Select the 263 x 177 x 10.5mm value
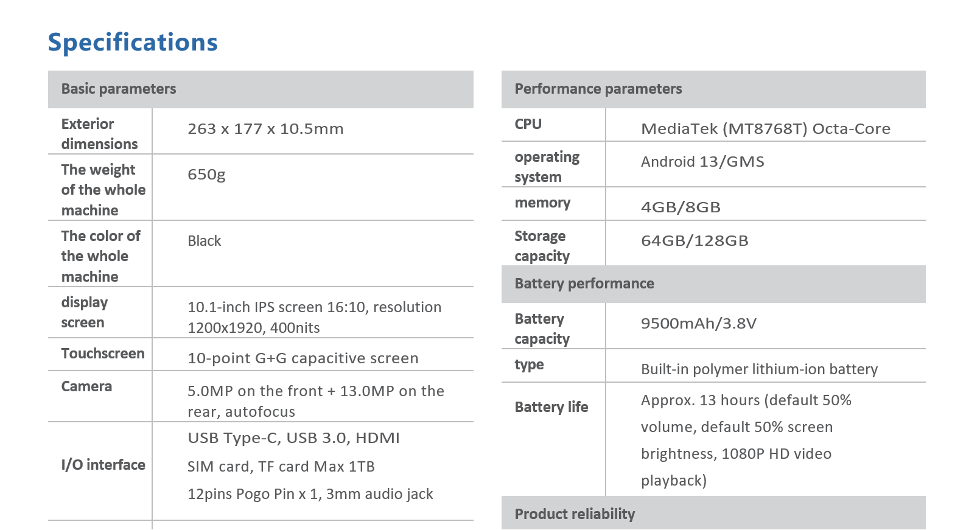This screenshot has width=980, height=530. click(265, 129)
